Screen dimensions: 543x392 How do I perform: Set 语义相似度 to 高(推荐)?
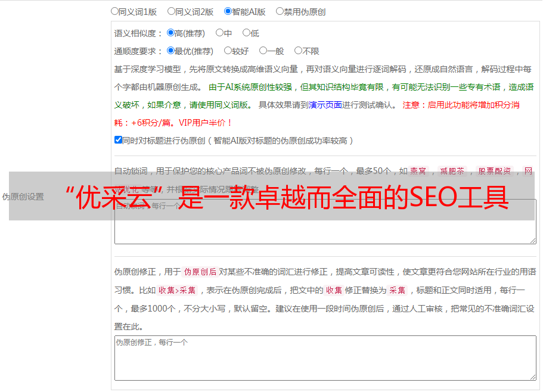pyautogui.click(x=170, y=33)
